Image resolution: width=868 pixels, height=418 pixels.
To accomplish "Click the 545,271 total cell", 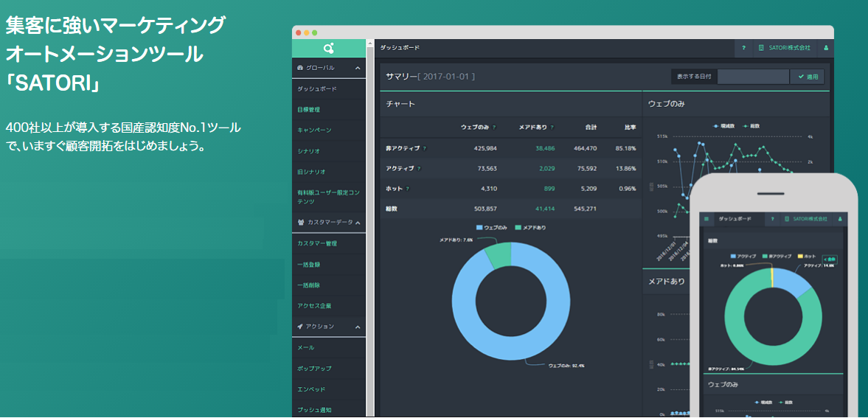I will (x=585, y=209).
